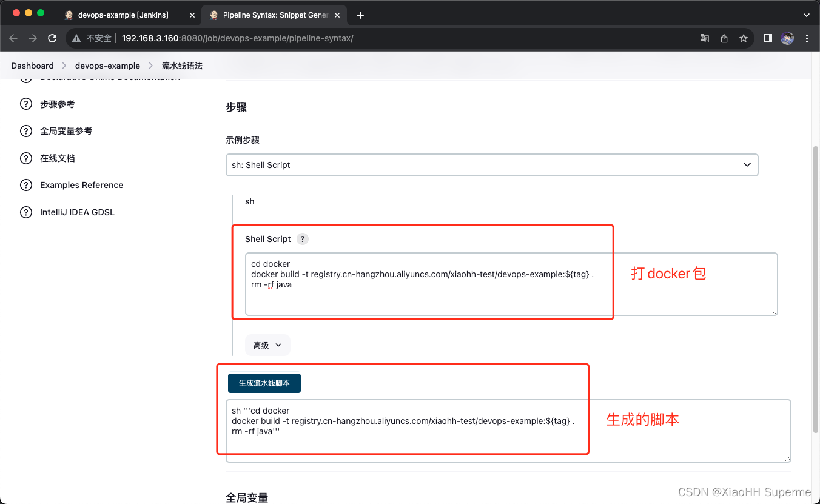Click the 步骤 section heading
The image size is (820, 504).
click(x=236, y=107)
